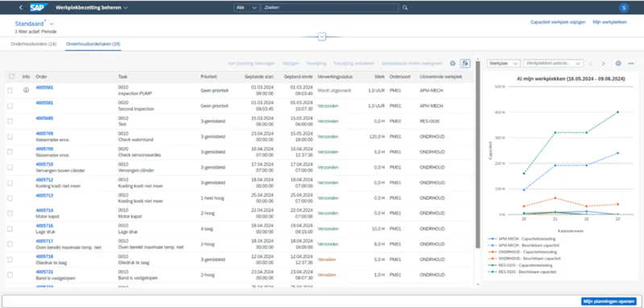Toggle ONDRHOUD Capaciteitsbelasting legend entry
The height and width of the screenshot is (308, 644).
pos(522,252)
